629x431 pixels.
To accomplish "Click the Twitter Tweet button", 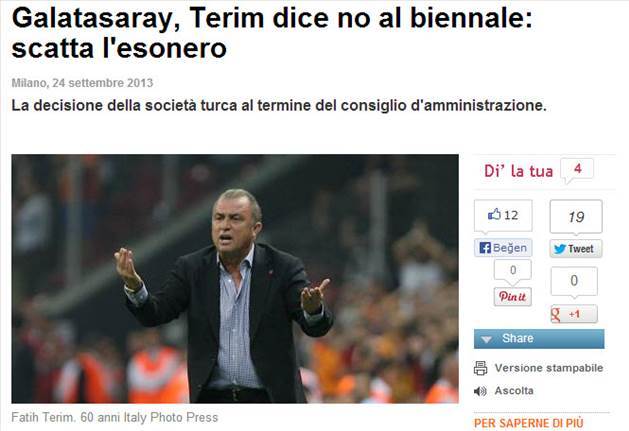I will click(x=576, y=249).
